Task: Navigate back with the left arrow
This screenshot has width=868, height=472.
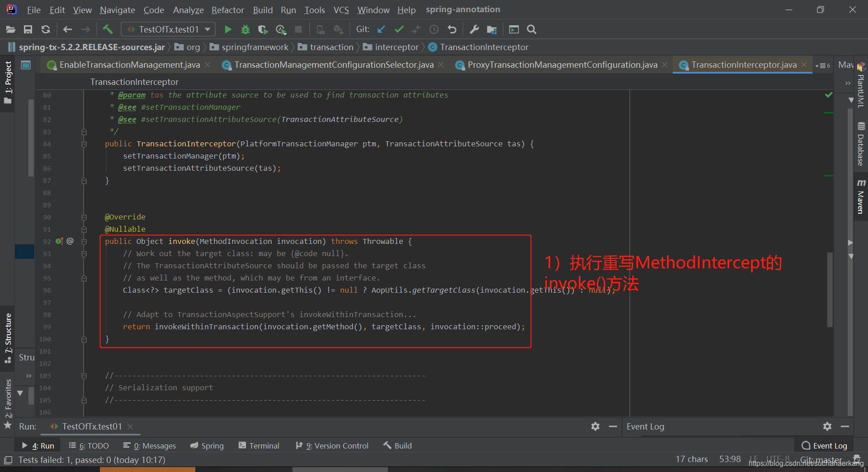Action: pos(67,30)
